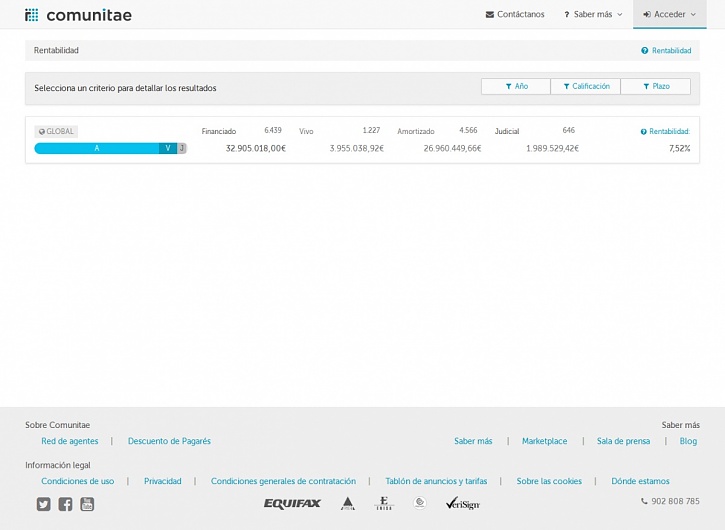
Task: Open the Acceder dropdown
Action: (670, 15)
